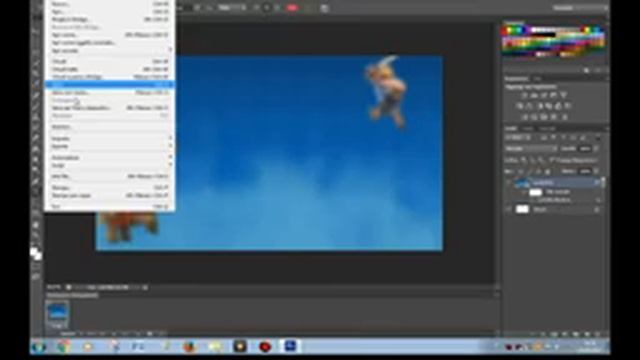640x360 pixels.
Task: Toggle visibility of the Sfondo layer
Action: pyautogui.click(x=509, y=209)
